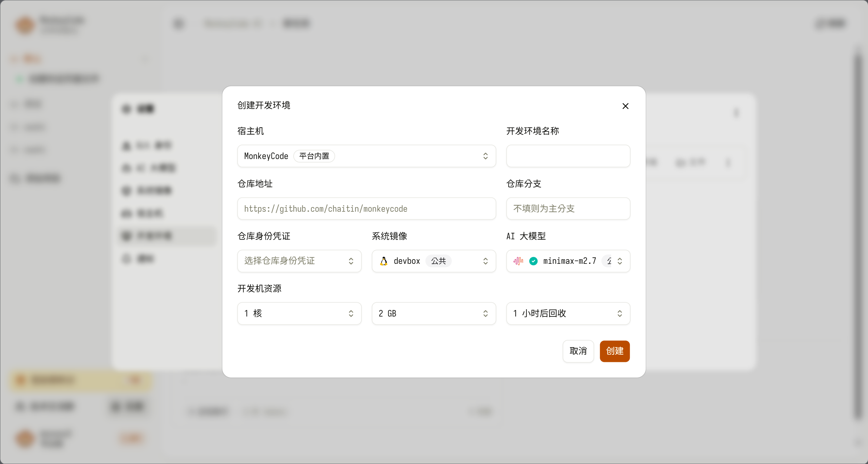The width and height of the screenshot is (868, 464).
Task: Open the minimax-m2.7 AI model dropdown
Action: [x=568, y=261]
